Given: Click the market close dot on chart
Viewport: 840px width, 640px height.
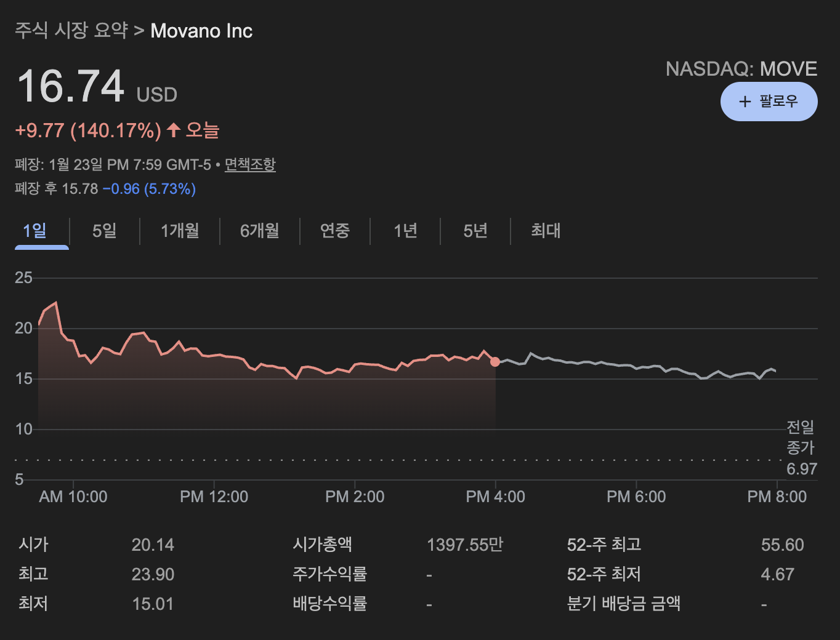Looking at the screenshot, I should pos(495,362).
